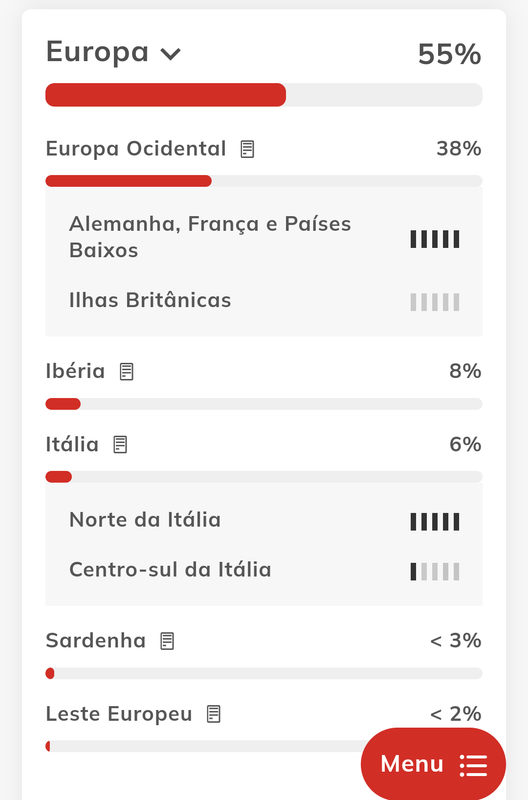The image size is (528, 800).
Task: Collapse the Europa section chevron
Action: (x=170, y=54)
